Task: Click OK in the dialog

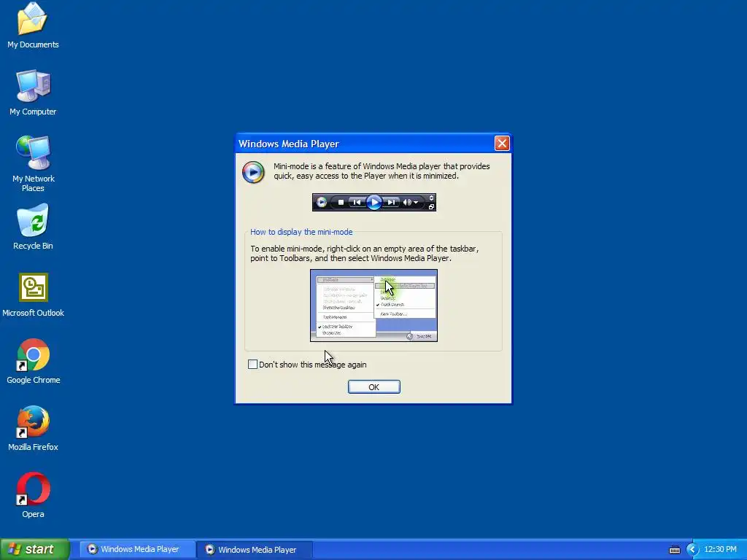Action: (x=374, y=386)
